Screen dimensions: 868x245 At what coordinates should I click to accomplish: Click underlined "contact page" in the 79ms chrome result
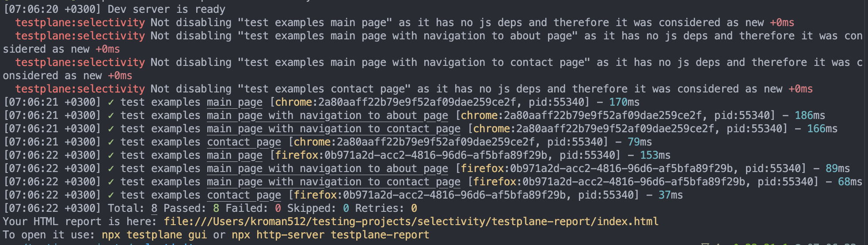244,142
